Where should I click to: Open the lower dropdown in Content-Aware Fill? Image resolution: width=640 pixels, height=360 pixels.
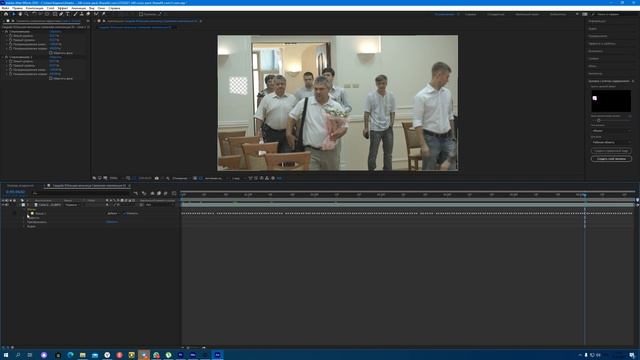[611, 142]
